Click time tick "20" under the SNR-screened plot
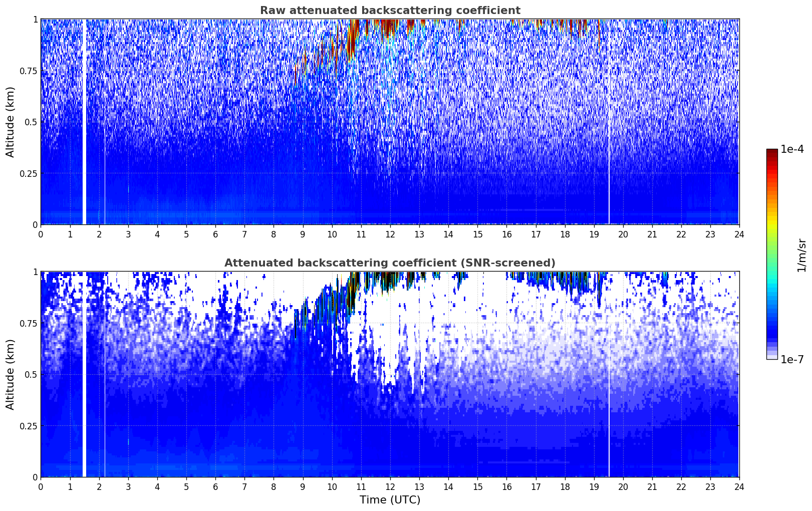This screenshot has height=511, width=812. [623, 486]
